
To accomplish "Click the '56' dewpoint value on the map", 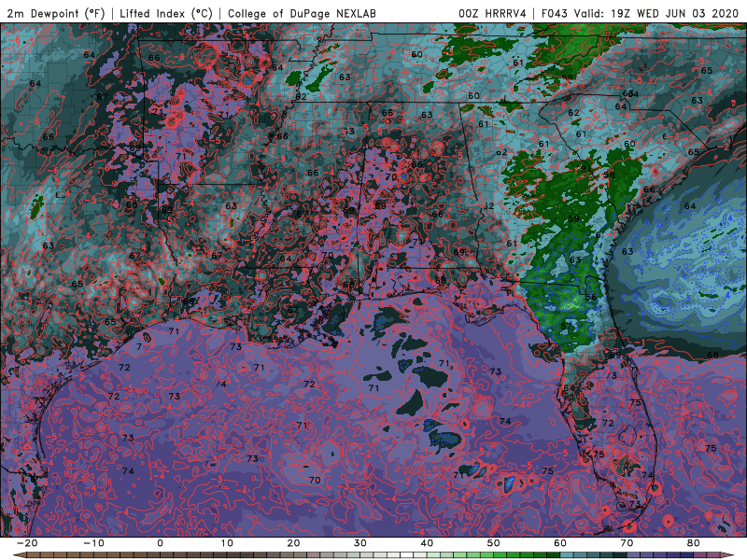I will [591, 297].
